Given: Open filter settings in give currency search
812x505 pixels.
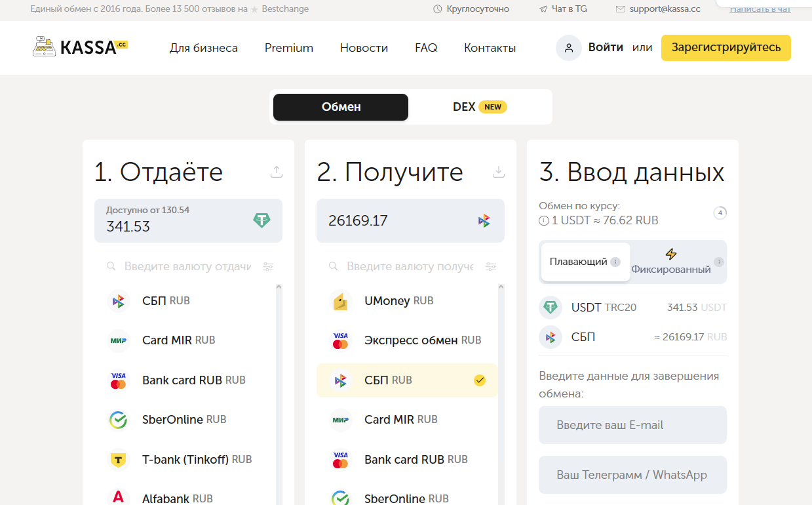Looking at the screenshot, I should (268, 267).
